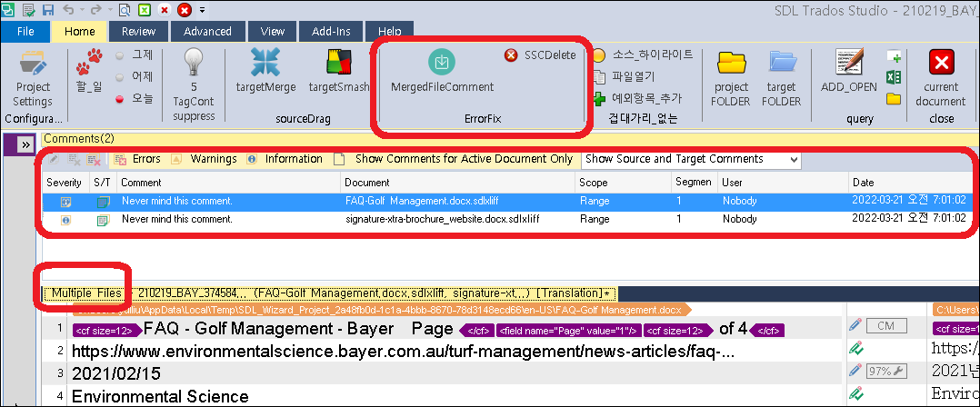Click the delete all comments icon
980x407 pixels.
tap(94, 160)
